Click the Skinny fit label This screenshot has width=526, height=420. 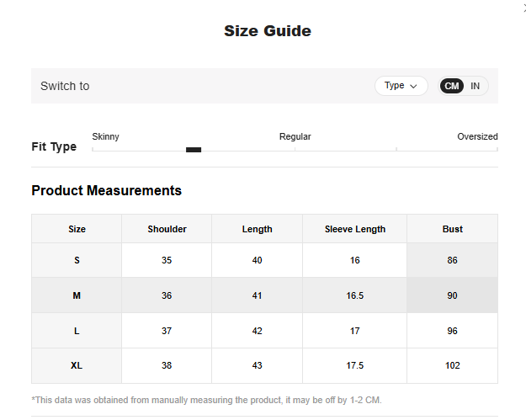(105, 136)
